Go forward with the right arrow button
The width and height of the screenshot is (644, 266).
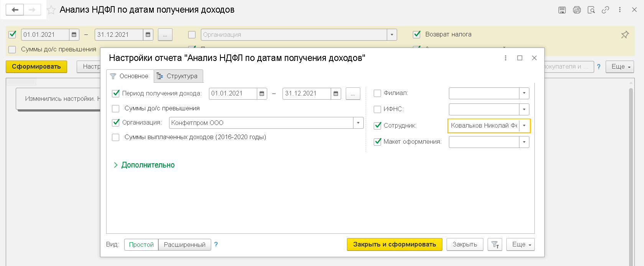point(32,10)
